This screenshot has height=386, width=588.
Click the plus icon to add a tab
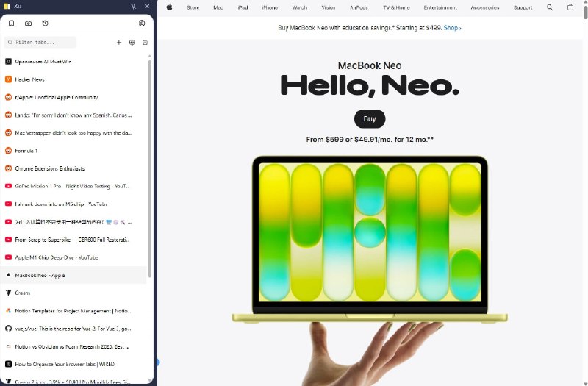click(119, 43)
